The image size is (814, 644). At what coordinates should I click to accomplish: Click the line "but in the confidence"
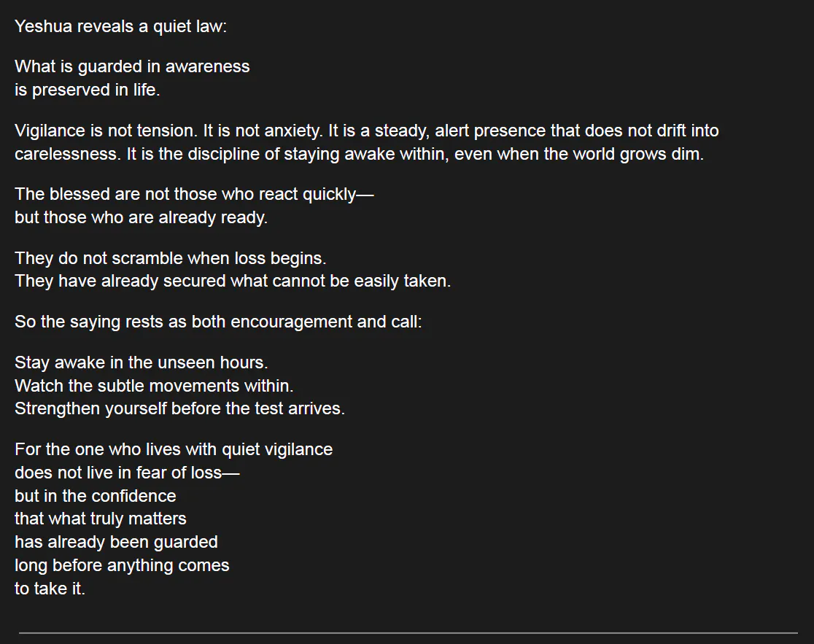(96, 496)
